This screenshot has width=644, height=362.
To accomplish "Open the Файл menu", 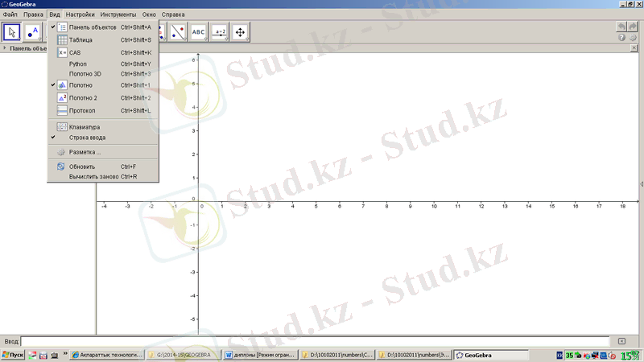I will (x=10, y=14).
